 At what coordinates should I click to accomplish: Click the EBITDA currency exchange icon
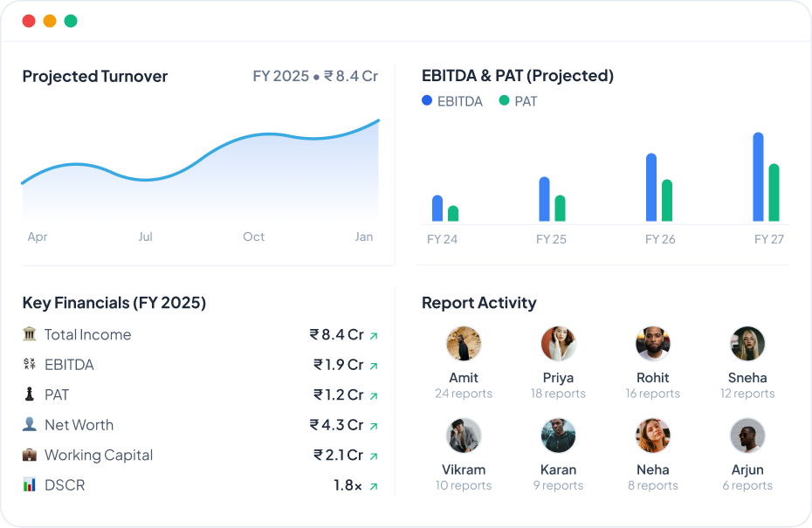tap(30, 364)
